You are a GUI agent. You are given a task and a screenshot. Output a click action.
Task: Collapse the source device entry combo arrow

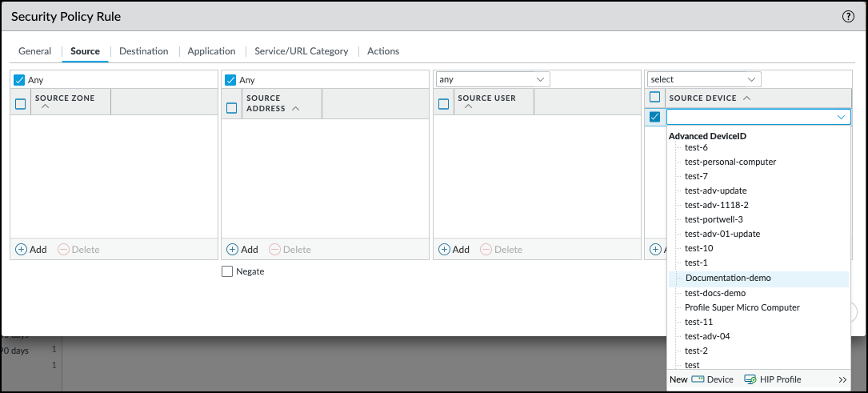pyautogui.click(x=841, y=117)
